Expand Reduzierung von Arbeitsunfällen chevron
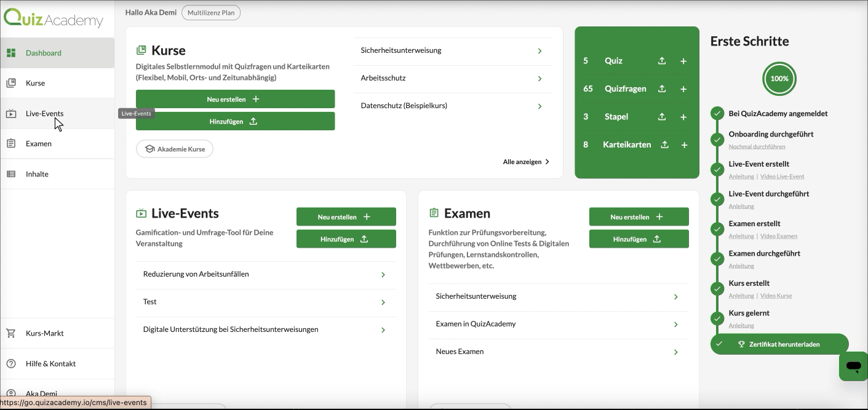 (383, 275)
